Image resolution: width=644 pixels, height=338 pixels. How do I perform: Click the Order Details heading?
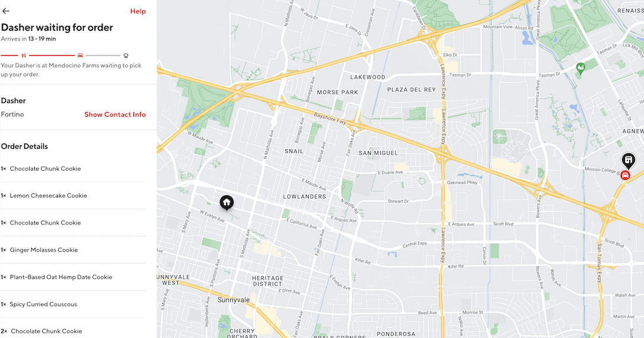click(24, 146)
